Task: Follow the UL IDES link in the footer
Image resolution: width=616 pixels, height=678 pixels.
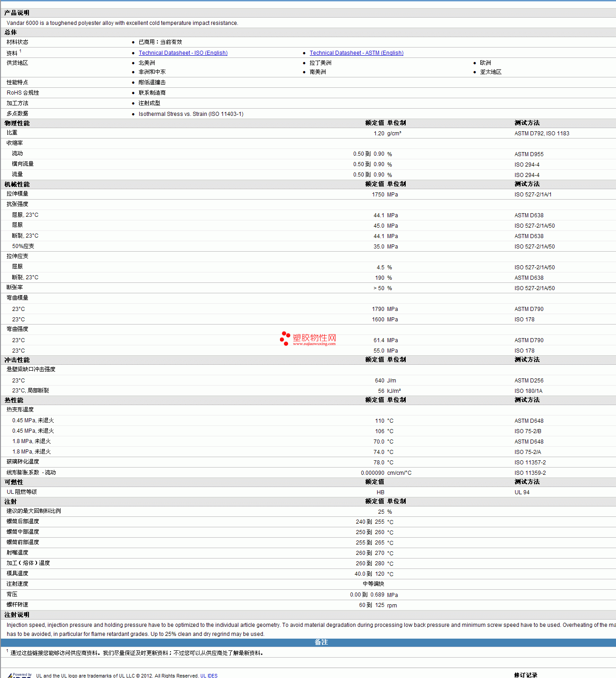Action: pyautogui.click(x=209, y=675)
